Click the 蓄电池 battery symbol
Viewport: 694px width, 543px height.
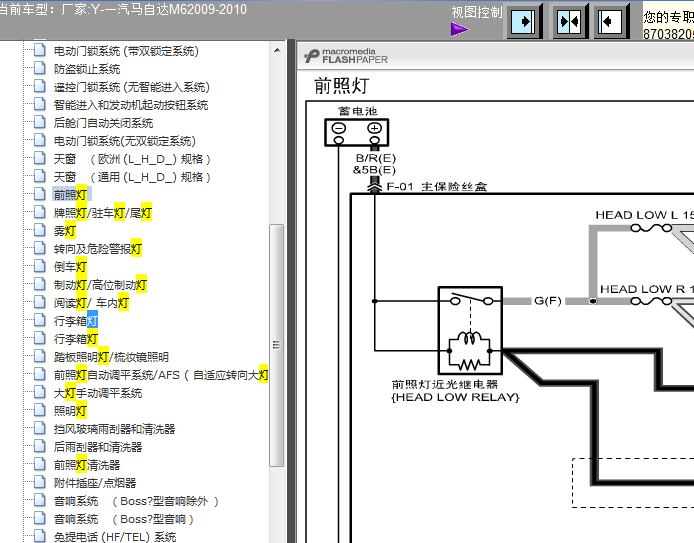click(356, 132)
